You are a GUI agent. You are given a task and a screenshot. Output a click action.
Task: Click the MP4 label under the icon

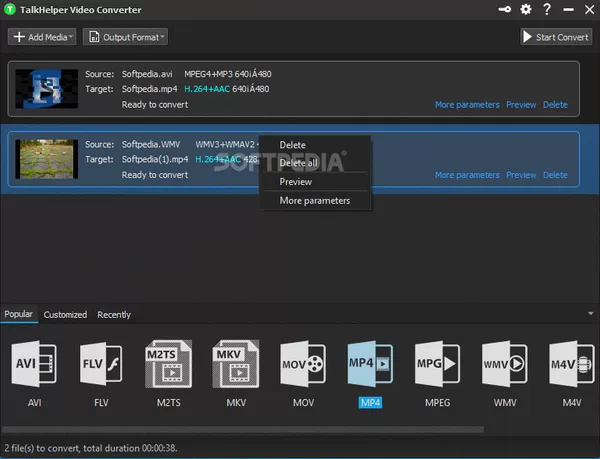pos(370,403)
